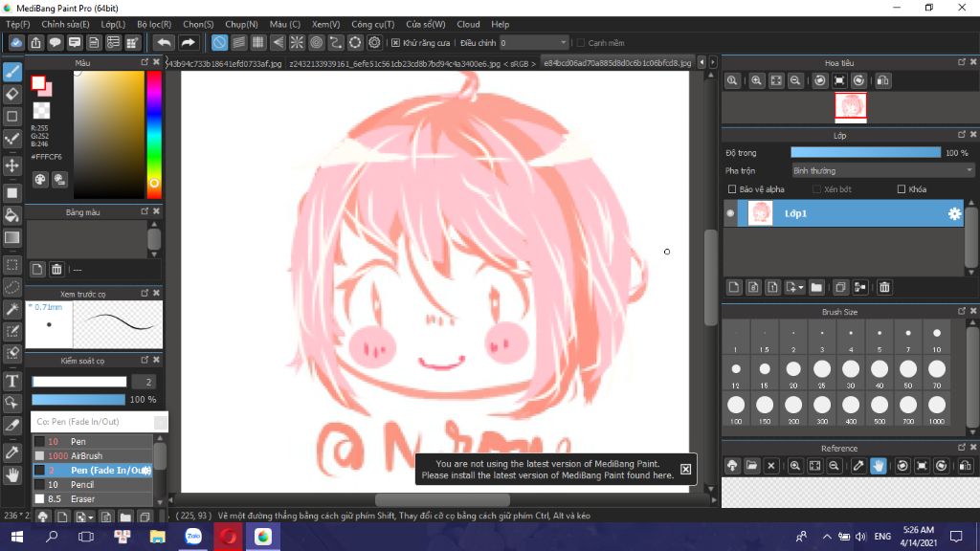Toggle the Pencil brush color square
The height and width of the screenshot is (551, 980).
point(39,485)
